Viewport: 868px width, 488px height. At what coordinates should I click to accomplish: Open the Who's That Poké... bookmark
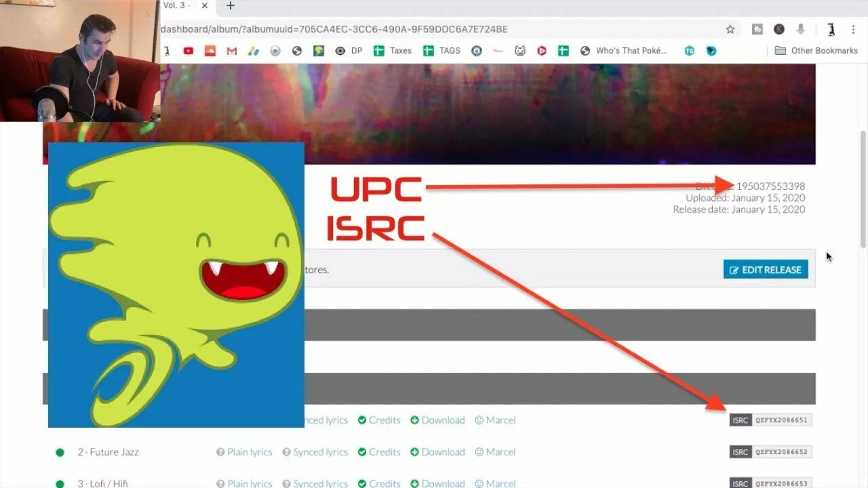coord(624,51)
